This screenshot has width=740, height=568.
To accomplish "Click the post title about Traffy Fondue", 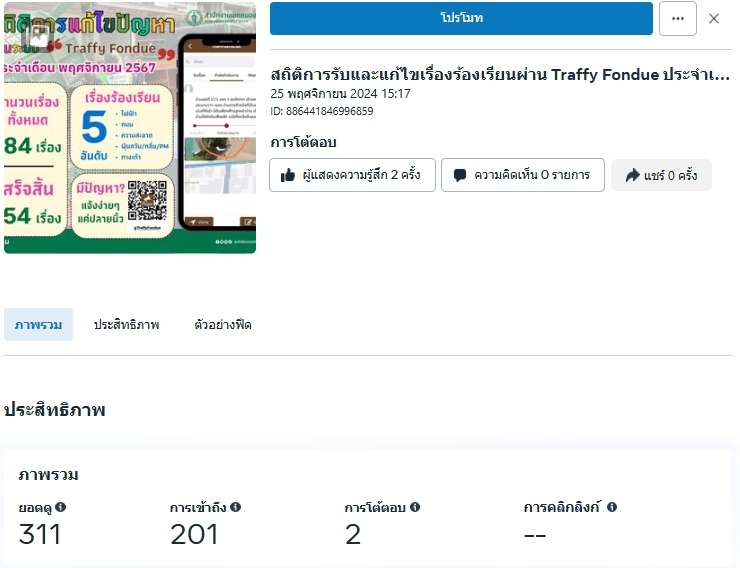I will (x=500, y=75).
